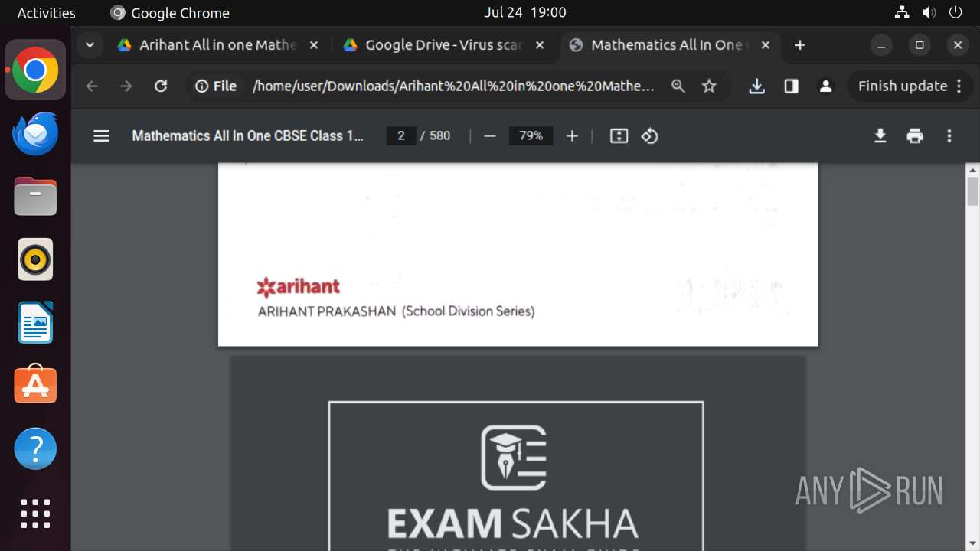Open Thunderbird mail from the dock
This screenshot has width=980, height=551.
(35, 134)
